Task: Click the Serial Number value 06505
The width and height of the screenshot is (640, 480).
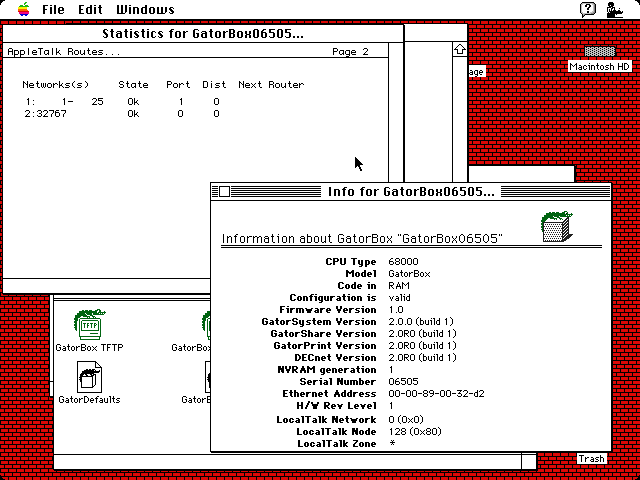Action: (403, 382)
